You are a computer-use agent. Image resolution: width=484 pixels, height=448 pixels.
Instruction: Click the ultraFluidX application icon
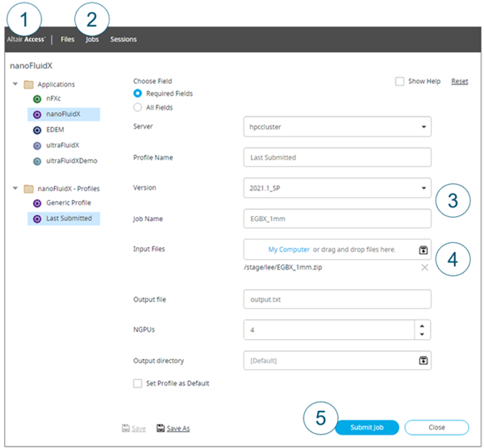coord(37,145)
